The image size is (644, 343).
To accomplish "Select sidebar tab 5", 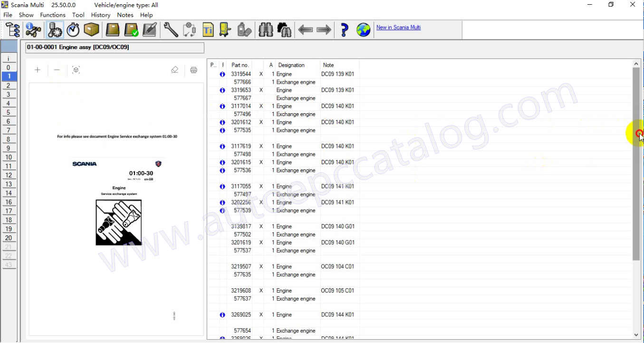I will 9,113.
